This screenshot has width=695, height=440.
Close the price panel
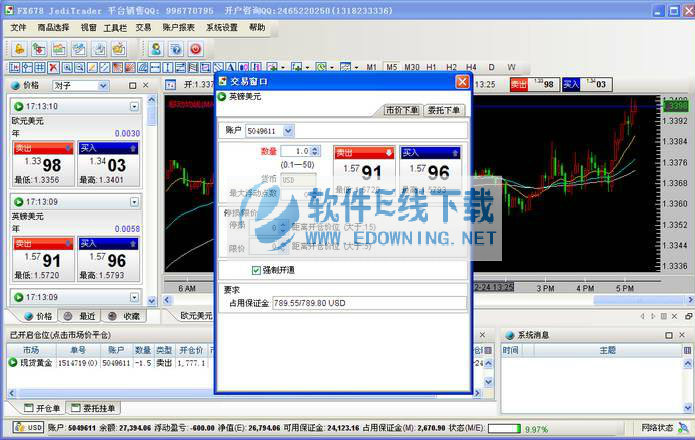click(x=145, y=85)
